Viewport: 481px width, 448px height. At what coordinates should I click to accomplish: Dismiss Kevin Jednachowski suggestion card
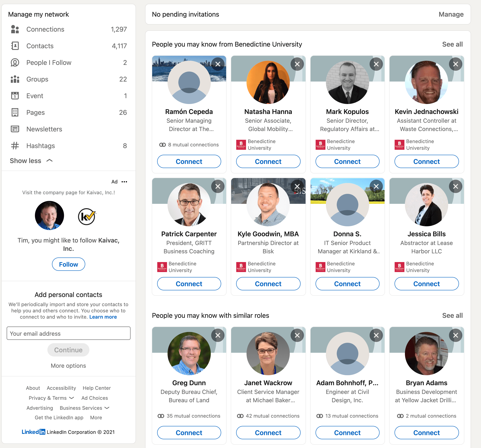point(456,64)
